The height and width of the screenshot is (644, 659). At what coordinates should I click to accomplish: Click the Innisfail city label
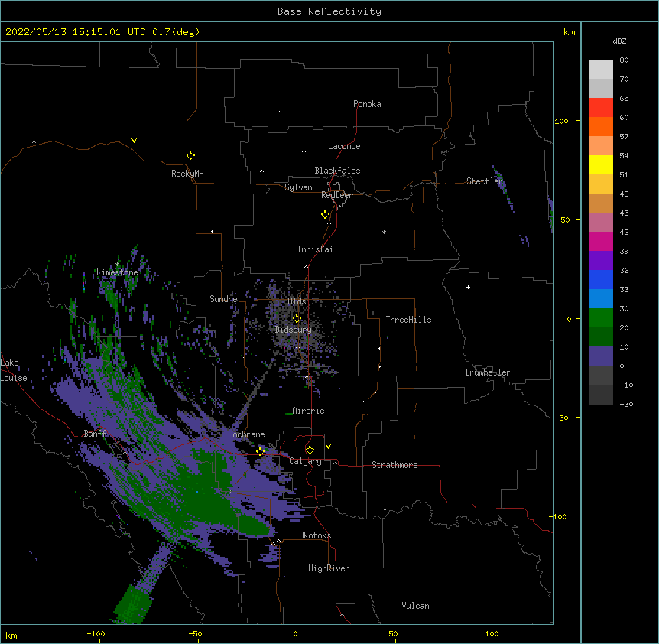(317, 249)
